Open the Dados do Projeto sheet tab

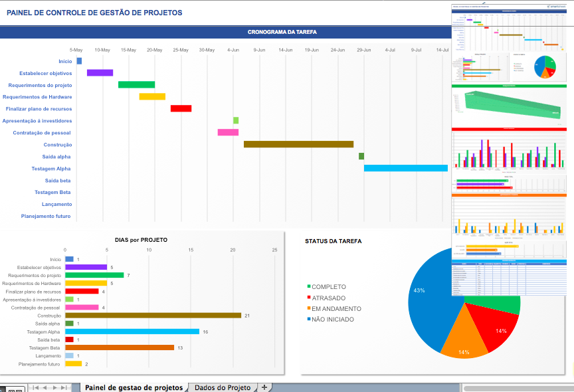222,387
